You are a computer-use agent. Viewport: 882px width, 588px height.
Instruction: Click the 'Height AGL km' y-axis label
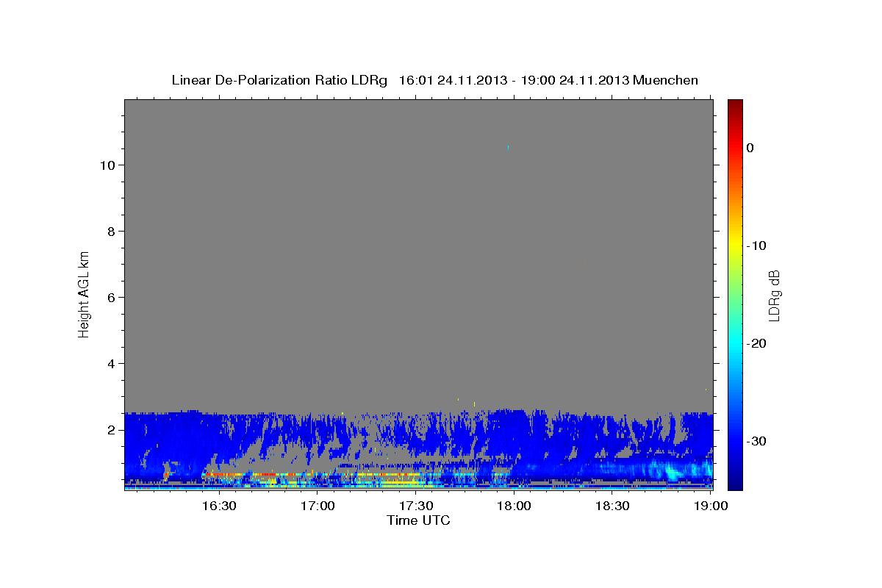[84, 294]
